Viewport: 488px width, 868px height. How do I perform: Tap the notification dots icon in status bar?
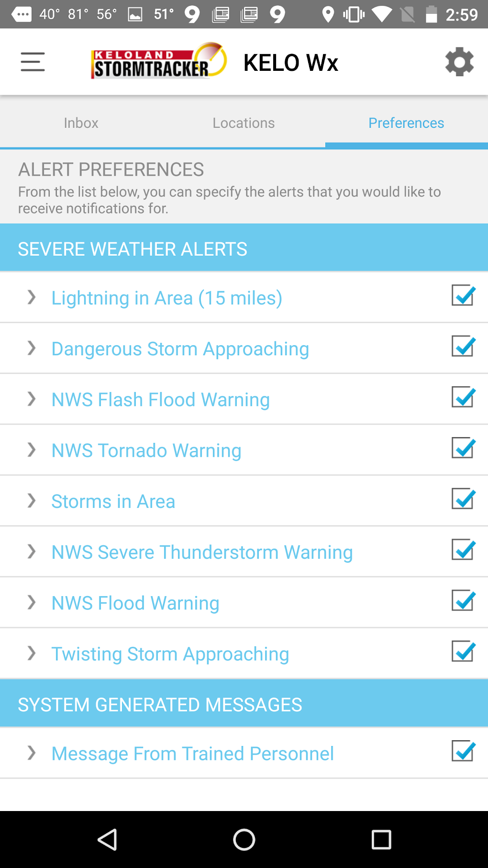[22, 14]
